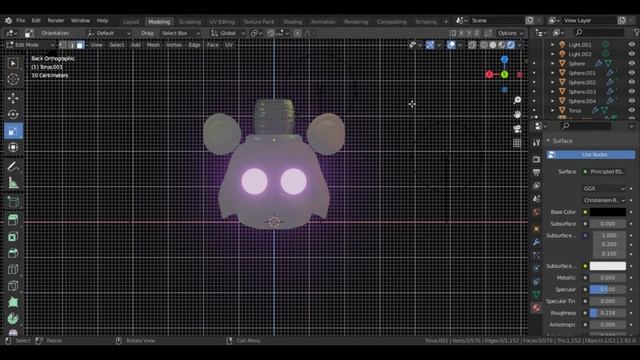Hide Sphere.002 with its eye icon
This screenshot has width=640, height=360.
pyautogui.click(x=631, y=82)
